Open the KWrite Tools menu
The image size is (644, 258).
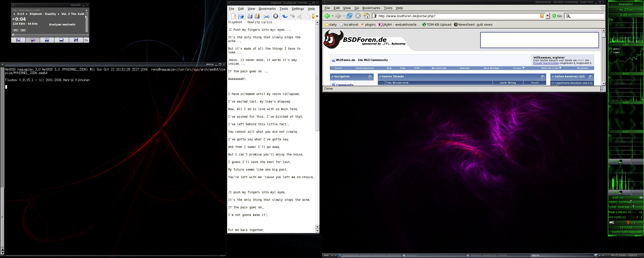(284, 9)
